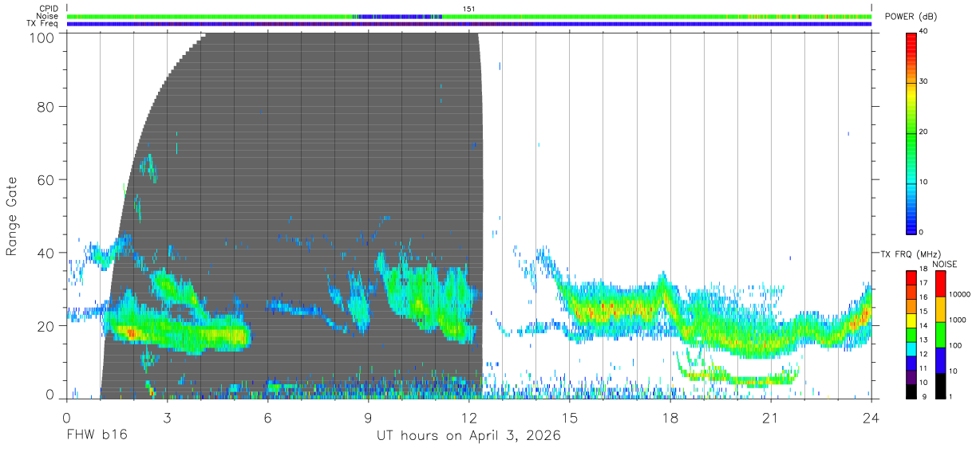Click the 3 tick label on the UT hours axis

[x=167, y=418]
